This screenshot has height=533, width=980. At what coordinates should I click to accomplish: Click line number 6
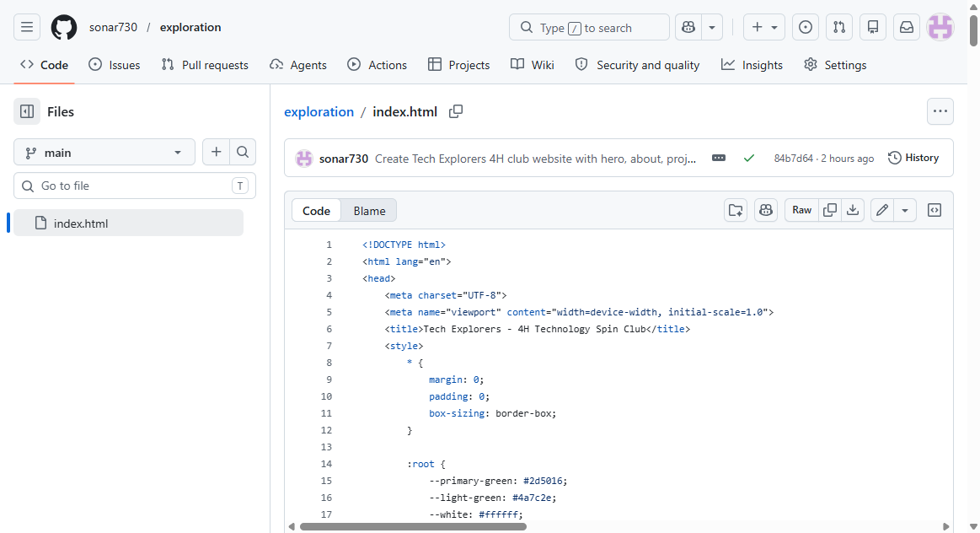[329, 329]
